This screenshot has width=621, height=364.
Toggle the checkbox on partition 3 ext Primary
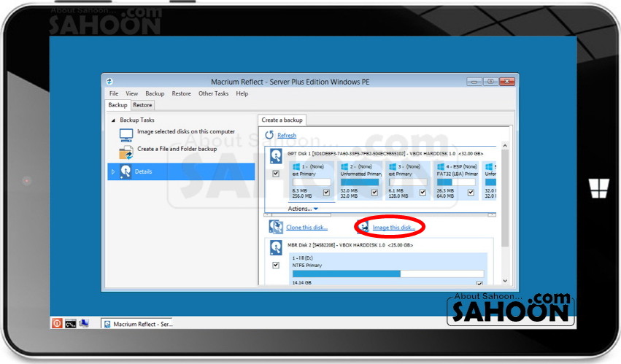tap(423, 193)
